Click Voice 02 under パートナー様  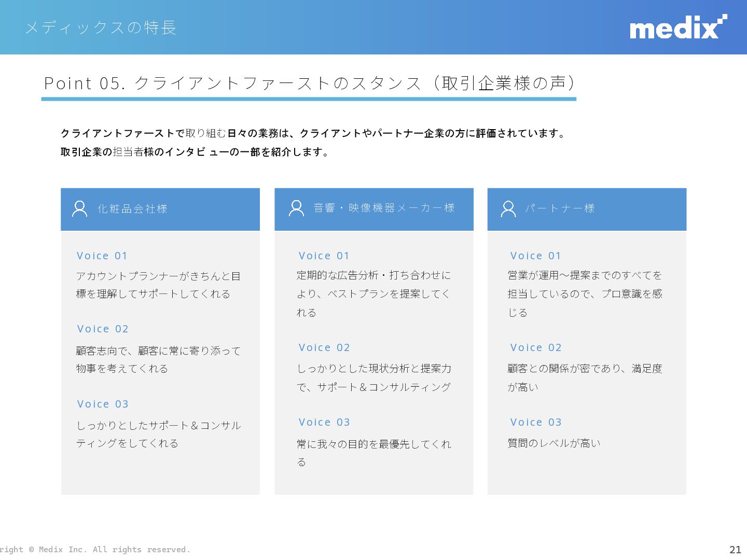click(x=536, y=347)
